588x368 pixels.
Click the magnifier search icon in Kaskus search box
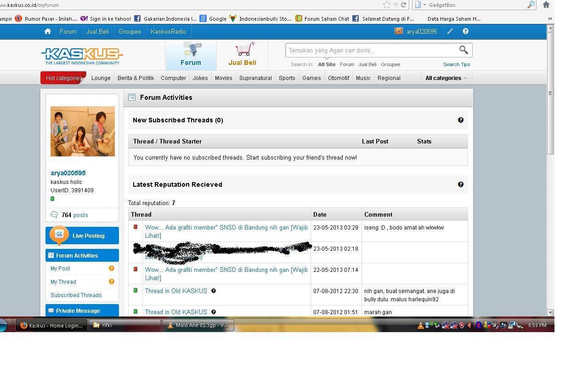[464, 50]
